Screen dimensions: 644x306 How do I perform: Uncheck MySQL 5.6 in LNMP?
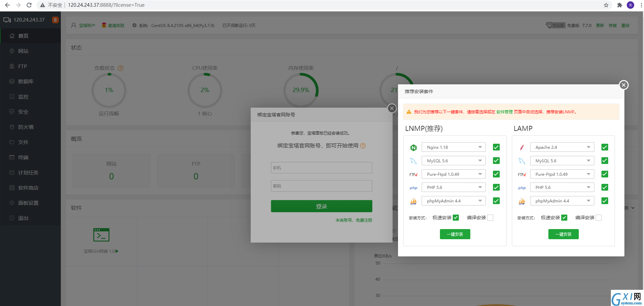point(496,161)
